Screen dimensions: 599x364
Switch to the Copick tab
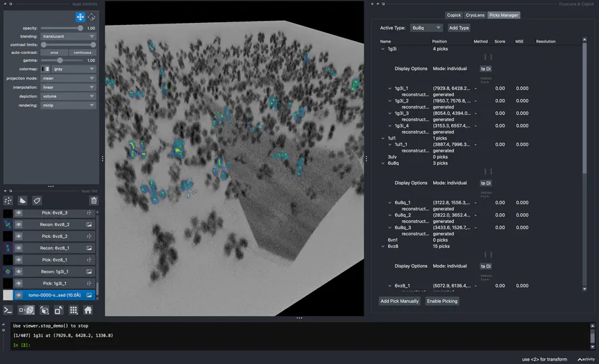tap(454, 15)
